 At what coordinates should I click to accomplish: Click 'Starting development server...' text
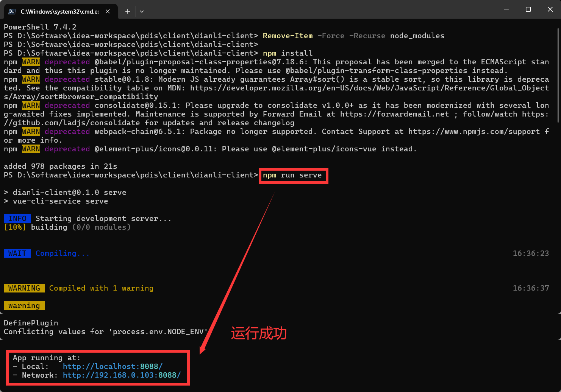click(x=103, y=218)
